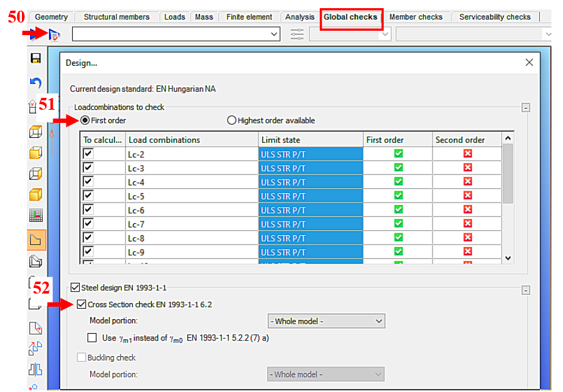Open the Finite element tab
The height and width of the screenshot is (392, 563).
point(249,17)
